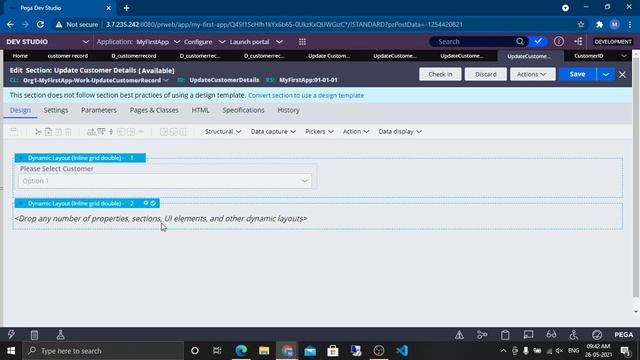Switch to the HTML tab
The width and height of the screenshot is (640, 360).
click(x=200, y=110)
